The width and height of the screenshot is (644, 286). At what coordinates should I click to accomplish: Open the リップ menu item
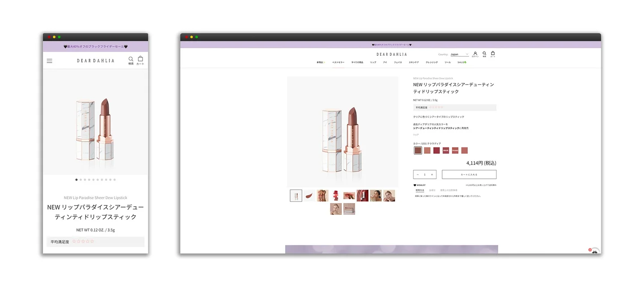point(373,62)
